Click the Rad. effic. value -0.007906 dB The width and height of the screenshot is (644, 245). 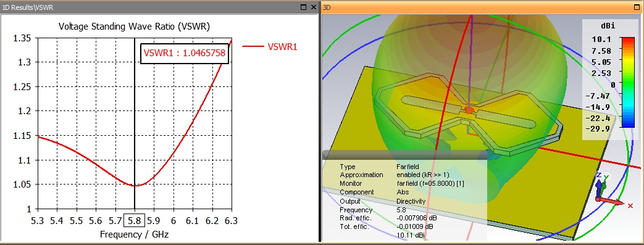[417, 218]
